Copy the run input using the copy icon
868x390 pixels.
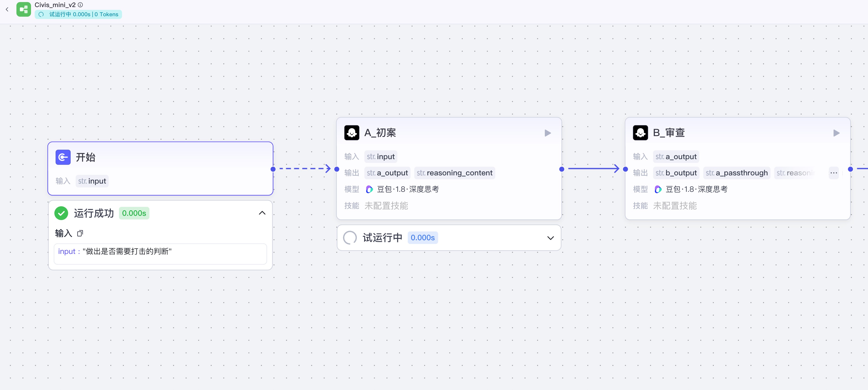(80, 233)
